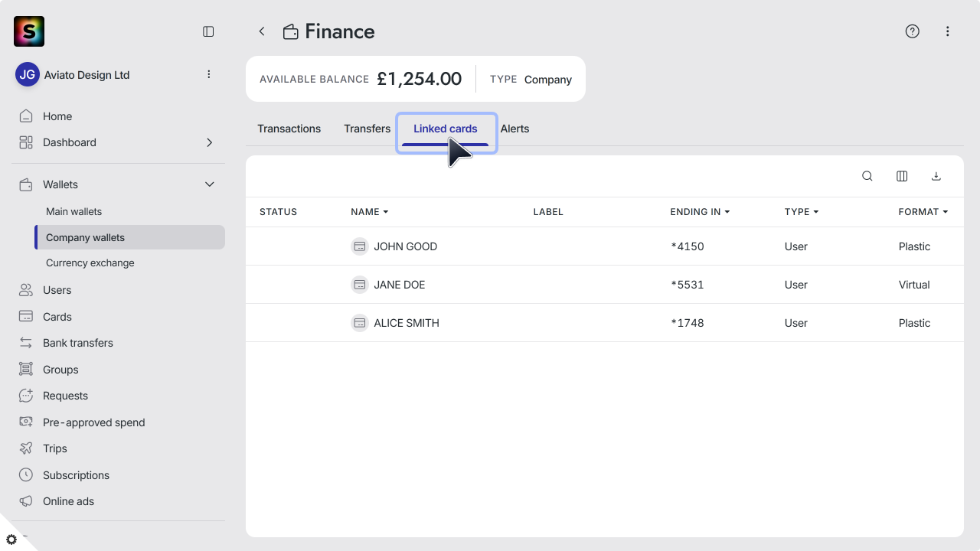This screenshot has height=551, width=980.
Task: Click the Company type value
Action: pyautogui.click(x=548, y=80)
